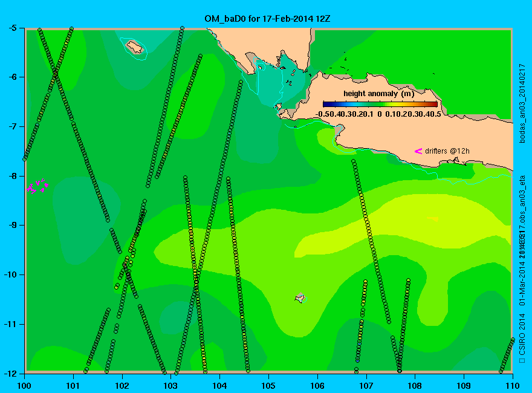Click latitude tick label -11
This screenshot has height=393, width=532.
tap(10, 324)
